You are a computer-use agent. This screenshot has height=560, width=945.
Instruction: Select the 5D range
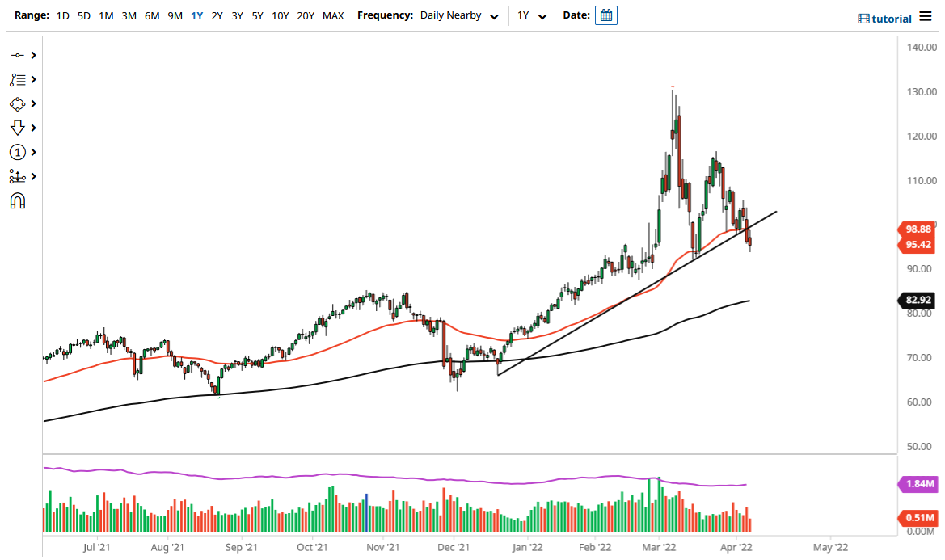click(x=83, y=15)
